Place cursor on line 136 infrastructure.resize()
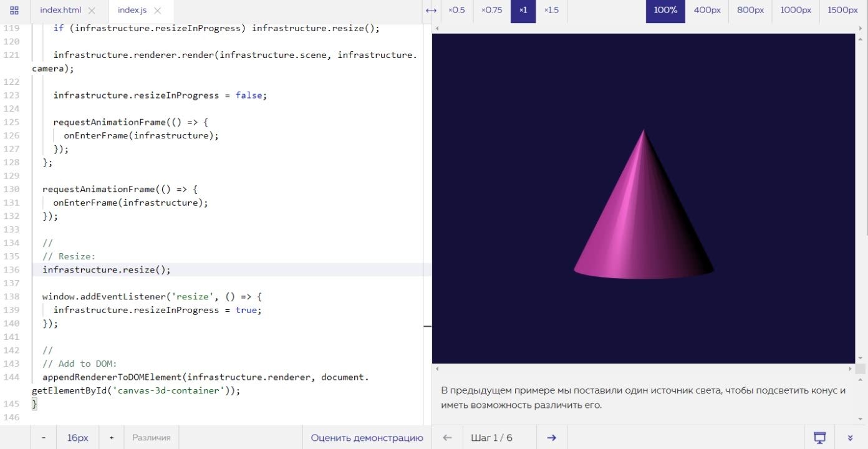Screen dimensions: 868x449 [x=107, y=269]
